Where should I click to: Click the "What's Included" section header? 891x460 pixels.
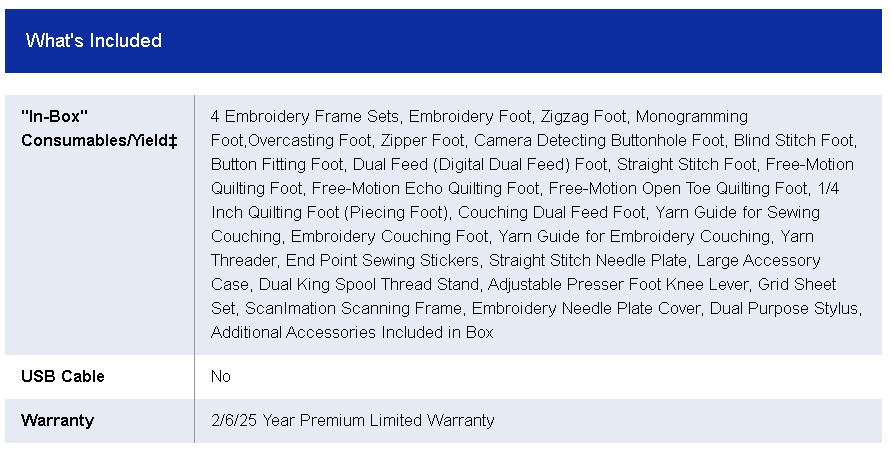pyautogui.click(x=94, y=41)
